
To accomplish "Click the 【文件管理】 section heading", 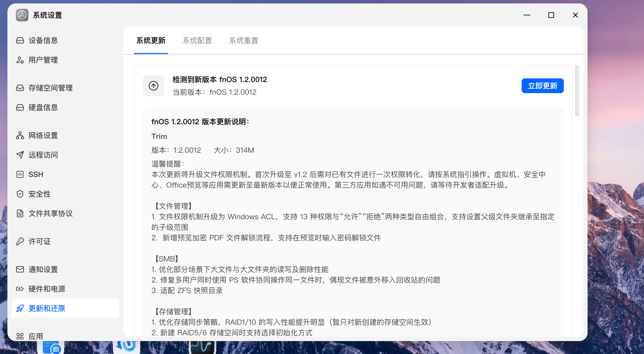I will pos(173,206).
